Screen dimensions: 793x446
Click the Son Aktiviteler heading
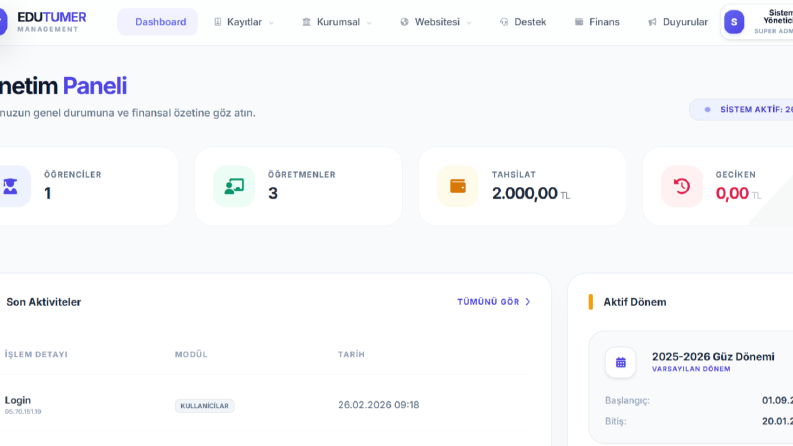(x=43, y=302)
